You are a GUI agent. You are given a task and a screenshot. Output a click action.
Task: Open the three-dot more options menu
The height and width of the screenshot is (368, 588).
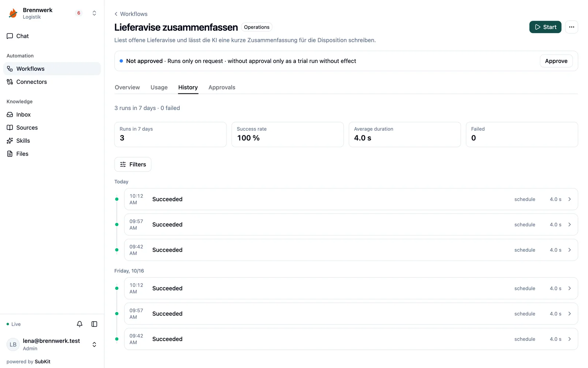[x=571, y=27]
